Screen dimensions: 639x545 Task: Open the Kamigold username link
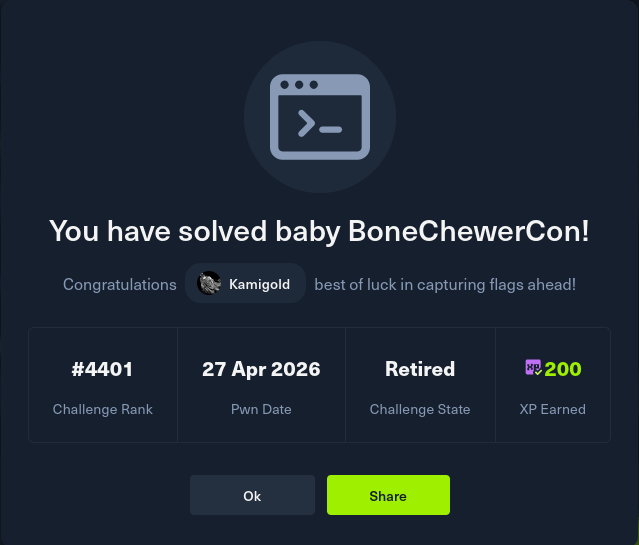click(259, 285)
